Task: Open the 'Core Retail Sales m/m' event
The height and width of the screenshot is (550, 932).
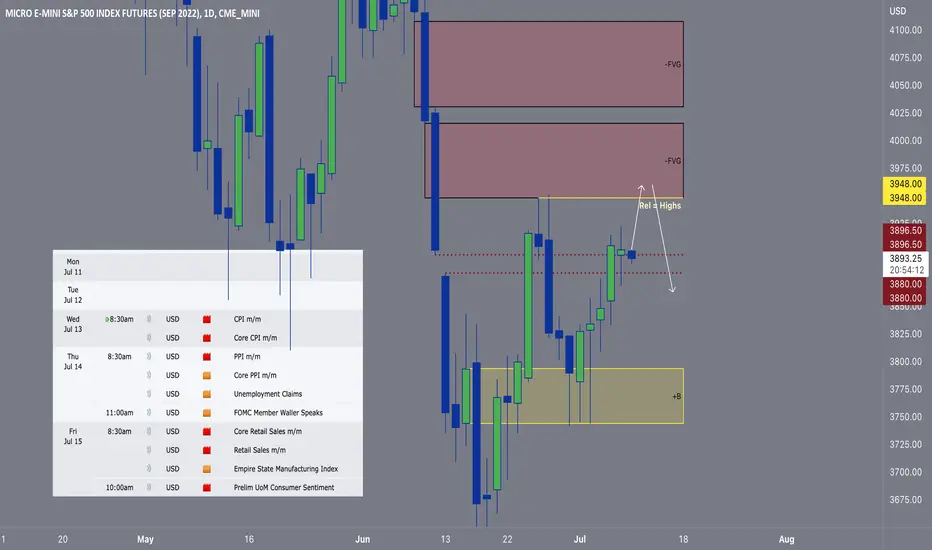Action: click(268, 431)
